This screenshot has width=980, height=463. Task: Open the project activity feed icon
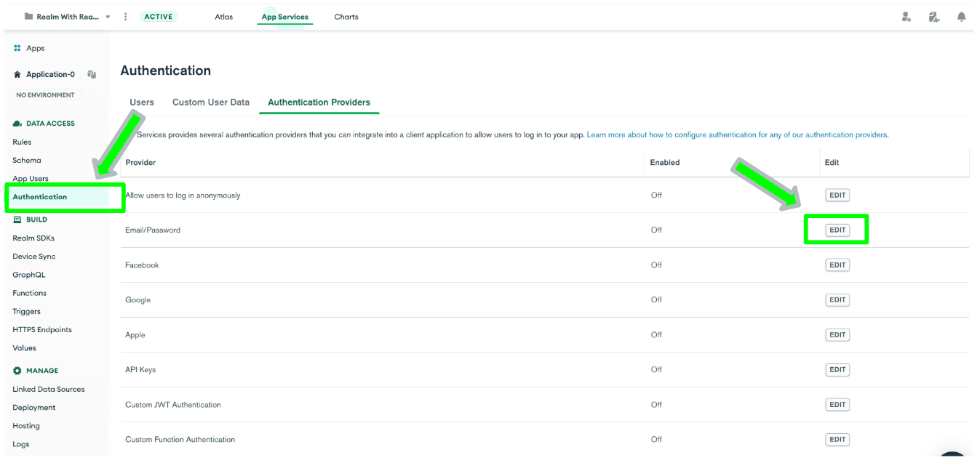tap(934, 17)
